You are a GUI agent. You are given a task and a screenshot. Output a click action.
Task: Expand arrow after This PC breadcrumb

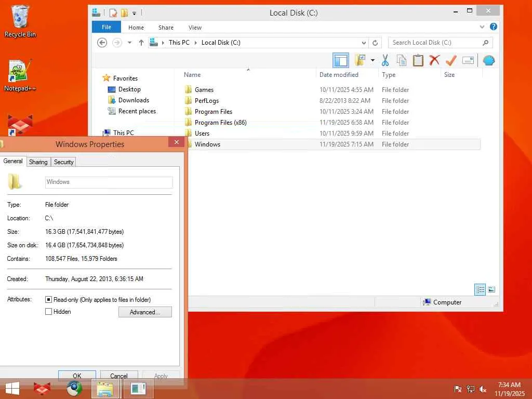[196, 43]
